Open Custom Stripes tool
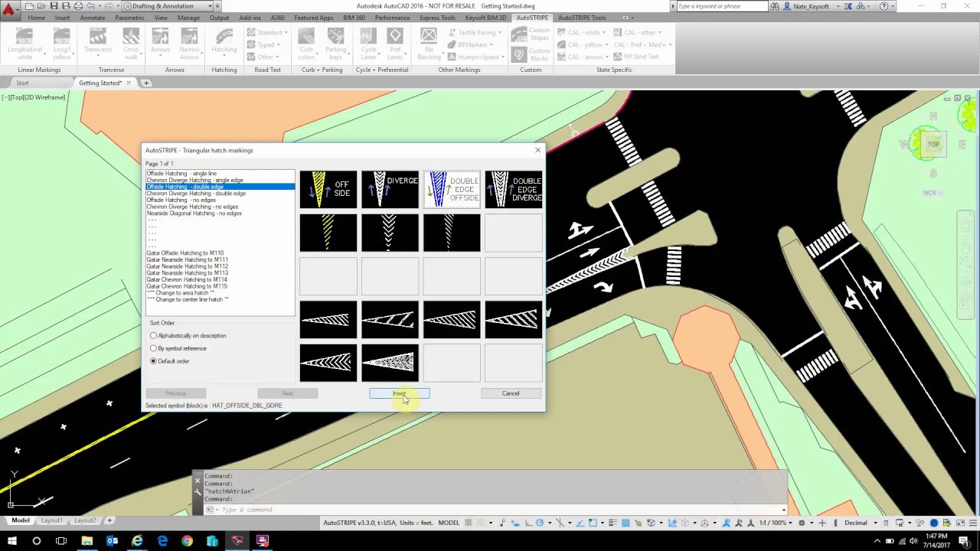 (x=531, y=34)
